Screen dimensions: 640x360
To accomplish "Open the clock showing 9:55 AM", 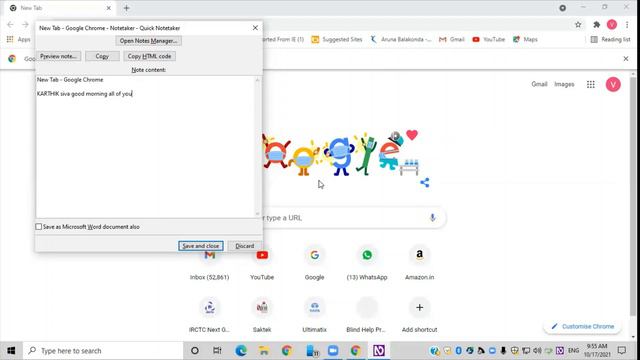I will point(597,351).
